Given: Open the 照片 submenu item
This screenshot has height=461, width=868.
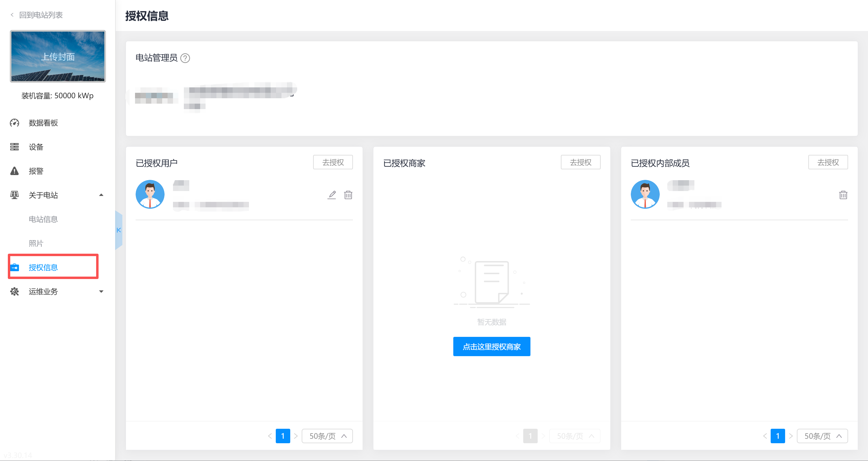Looking at the screenshot, I should [36, 243].
